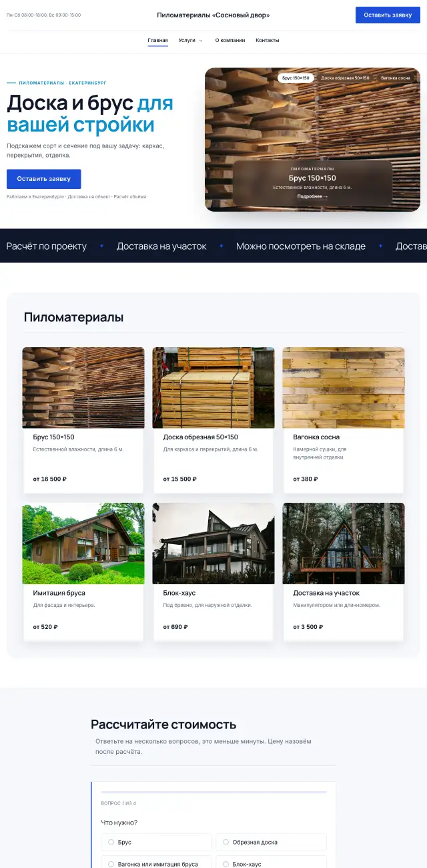Select the «Блок-хаус» radio option

click(x=272, y=863)
